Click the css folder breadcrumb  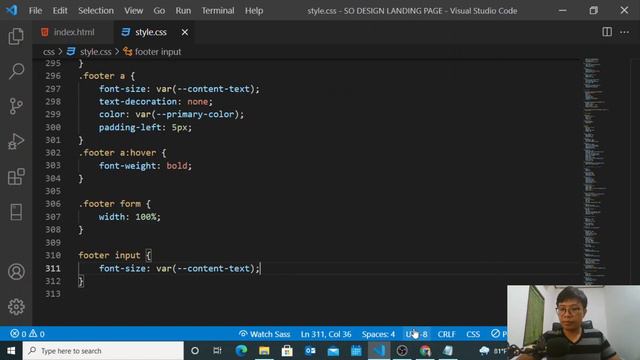tap(49, 52)
